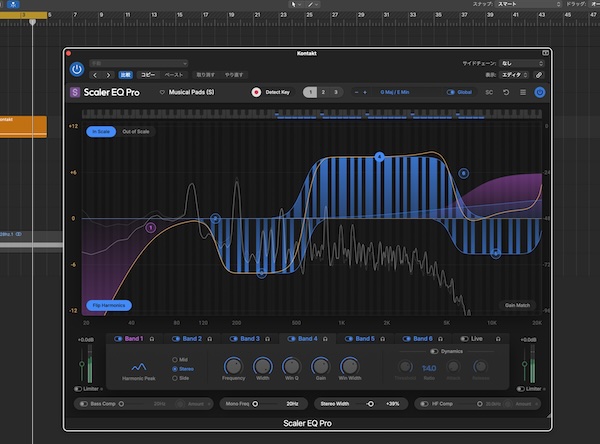
Task: Click the plus key transpose icon
Action: click(x=365, y=92)
